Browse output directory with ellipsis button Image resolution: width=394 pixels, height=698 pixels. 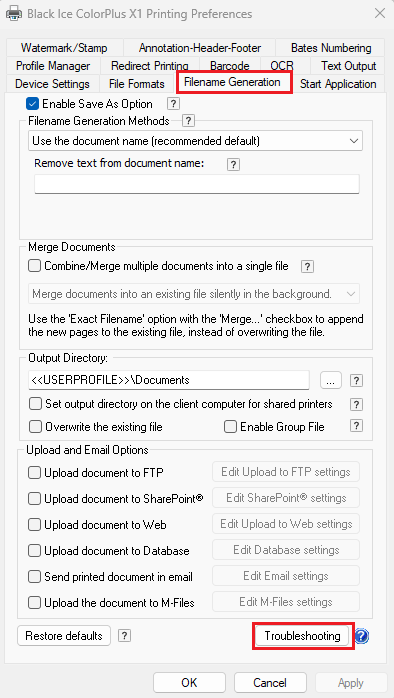click(331, 381)
